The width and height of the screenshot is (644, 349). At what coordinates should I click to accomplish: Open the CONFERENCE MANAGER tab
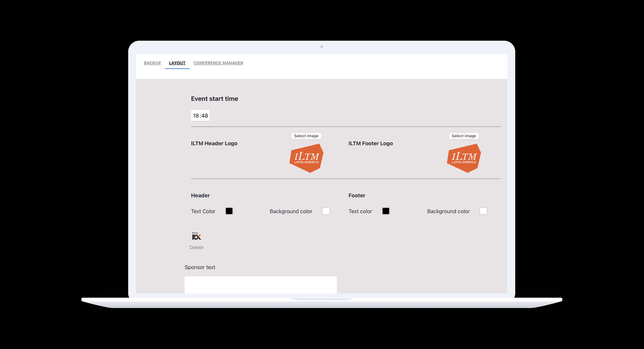[218, 63]
